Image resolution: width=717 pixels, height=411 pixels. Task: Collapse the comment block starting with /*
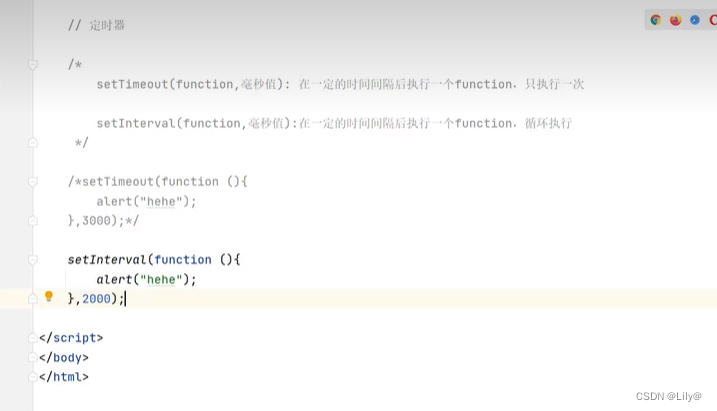click(33, 65)
